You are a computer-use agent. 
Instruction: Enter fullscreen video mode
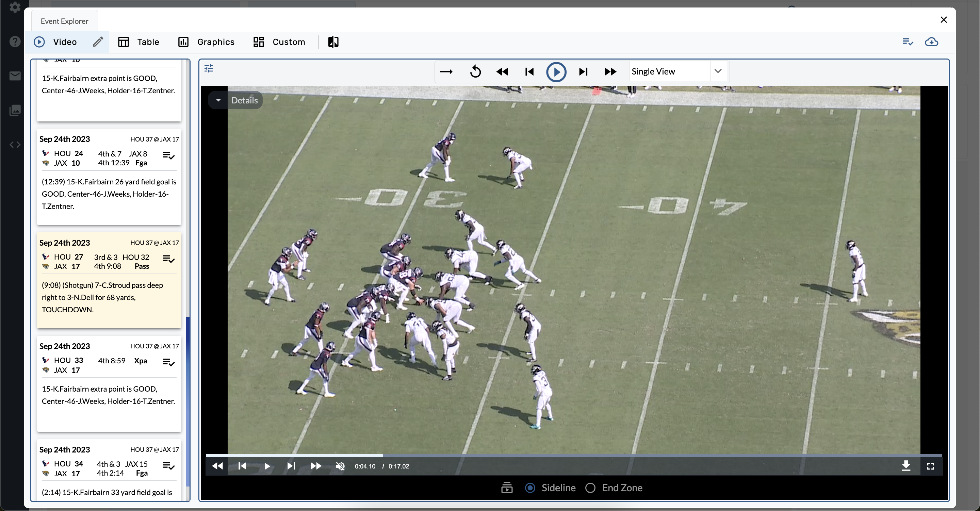click(931, 466)
